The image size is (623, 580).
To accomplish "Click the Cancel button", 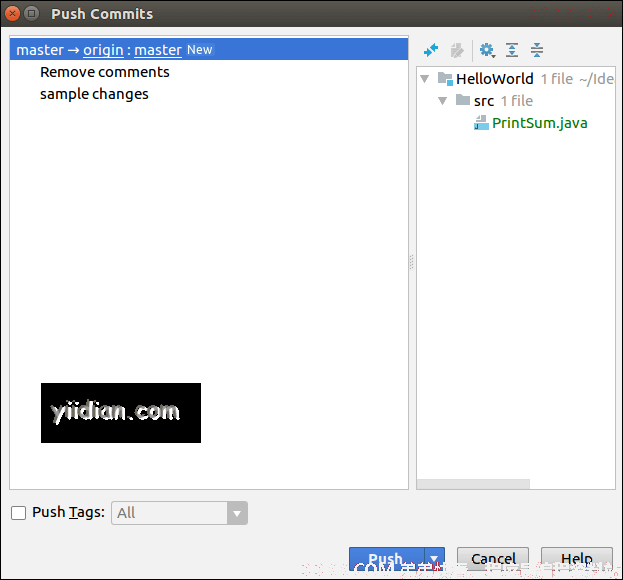I will 493,559.
